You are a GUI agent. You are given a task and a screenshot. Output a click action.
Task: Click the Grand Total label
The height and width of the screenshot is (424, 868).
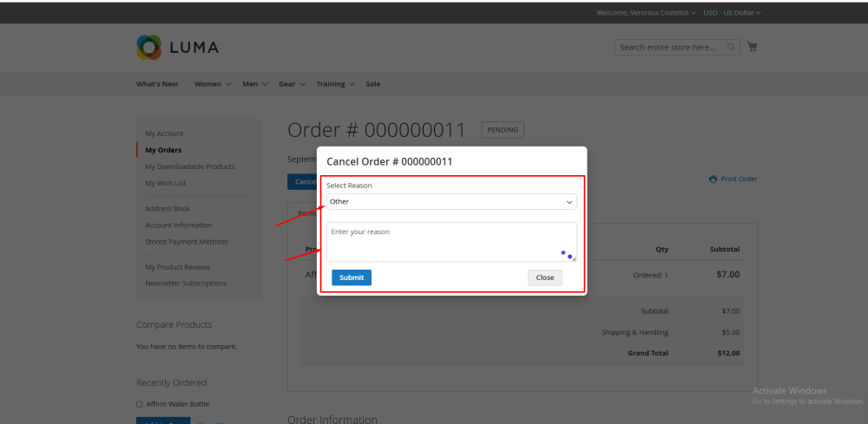tap(648, 353)
